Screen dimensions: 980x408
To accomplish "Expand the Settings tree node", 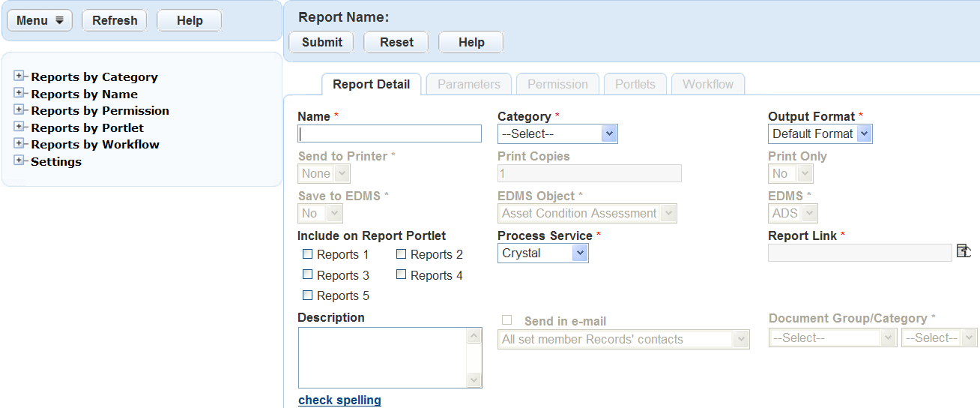I will tap(19, 161).
